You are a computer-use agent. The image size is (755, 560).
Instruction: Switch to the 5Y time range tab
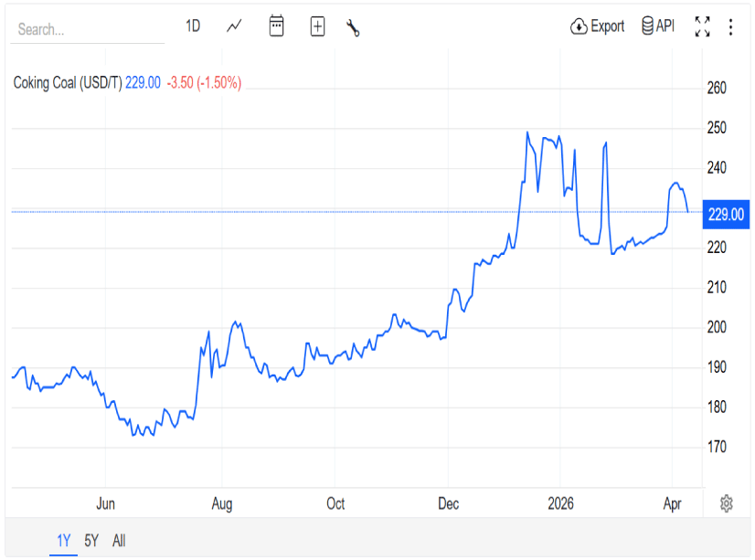point(91,541)
